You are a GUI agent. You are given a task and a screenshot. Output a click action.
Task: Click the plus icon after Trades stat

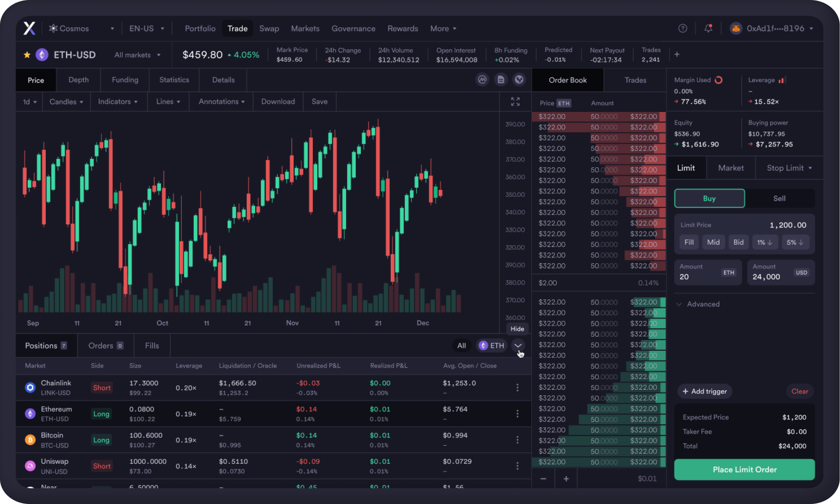point(677,54)
